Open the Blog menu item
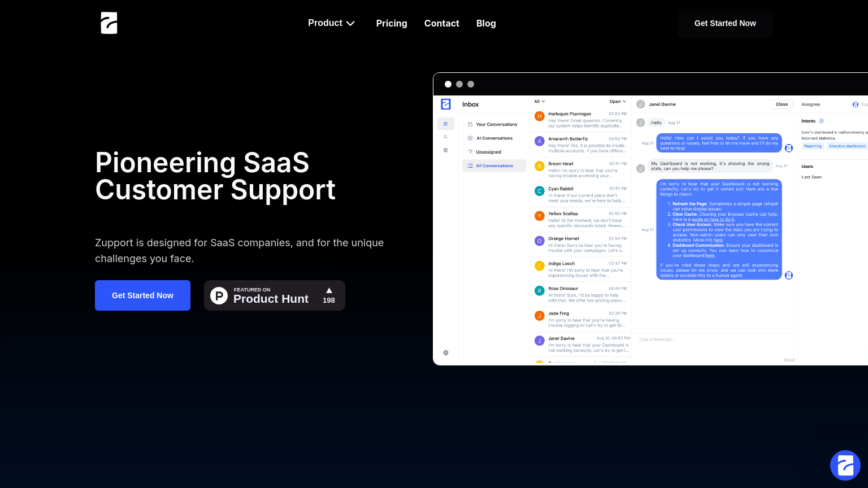The height and width of the screenshot is (488, 868). (486, 23)
